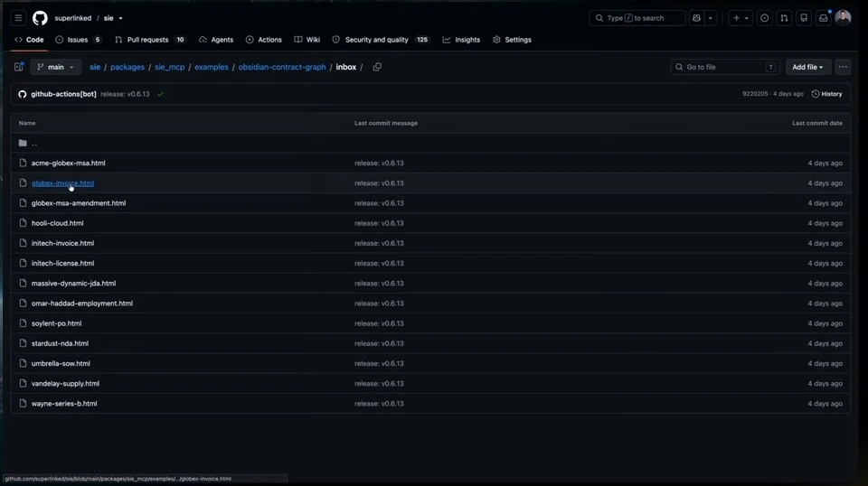Screen dimensions: 868x486
Task: Open globex-msa-amendment.html file
Action: click(x=79, y=203)
